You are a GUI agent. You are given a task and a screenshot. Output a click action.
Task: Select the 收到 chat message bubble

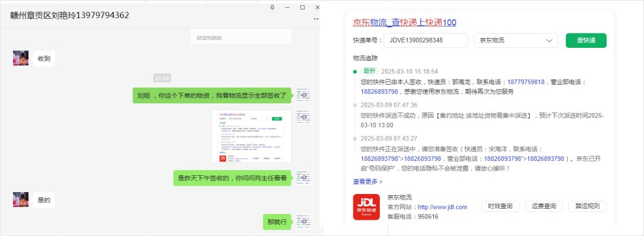[44, 58]
